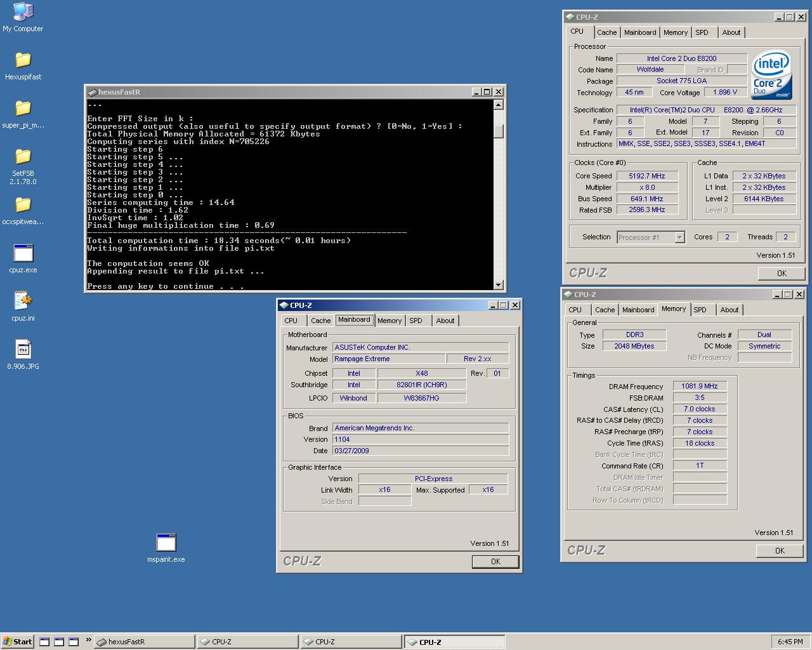Open Mainboard tab in CPU window
This screenshot has height=650, width=812.
pyautogui.click(x=640, y=32)
